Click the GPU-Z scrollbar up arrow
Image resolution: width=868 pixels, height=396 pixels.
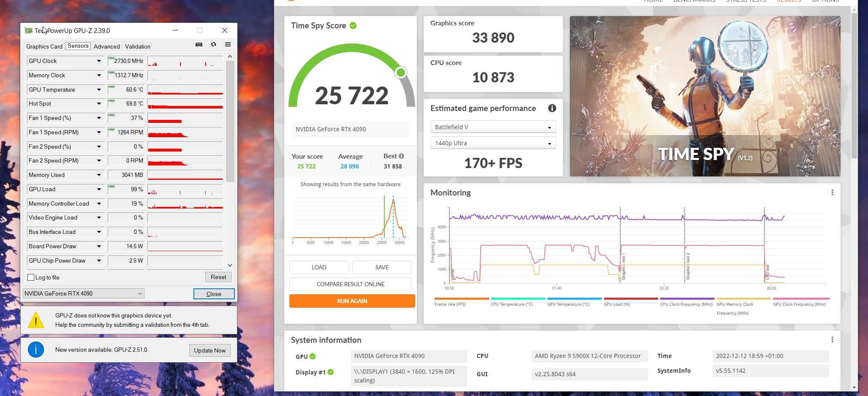(x=230, y=56)
